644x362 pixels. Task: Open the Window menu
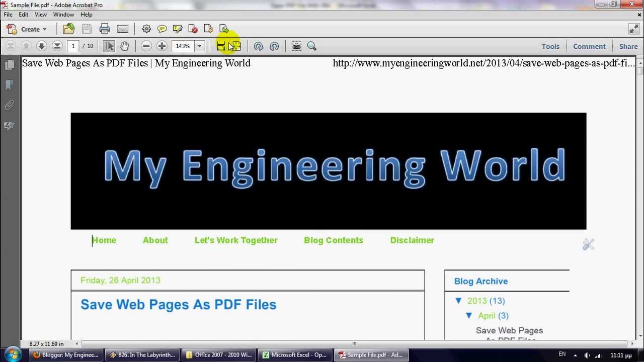(x=63, y=15)
